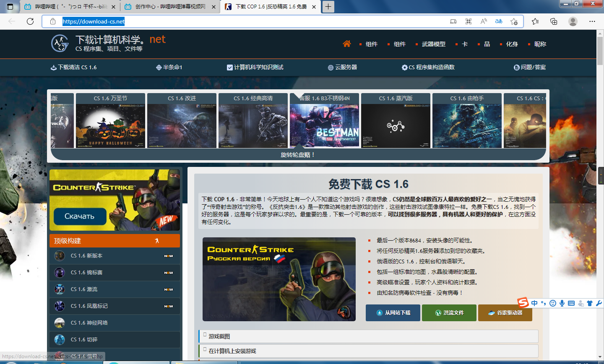The width and height of the screenshot is (604, 364).
Task: Open the soft keyboard icon on IME bar
Action: pyautogui.click(x=571, y=303)
